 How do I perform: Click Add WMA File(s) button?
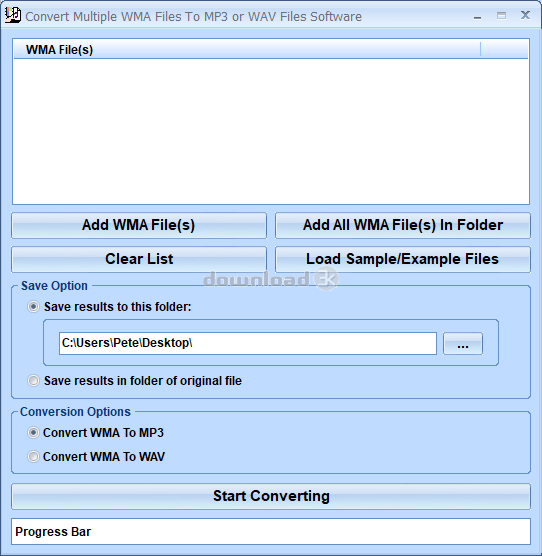[139, 225]
